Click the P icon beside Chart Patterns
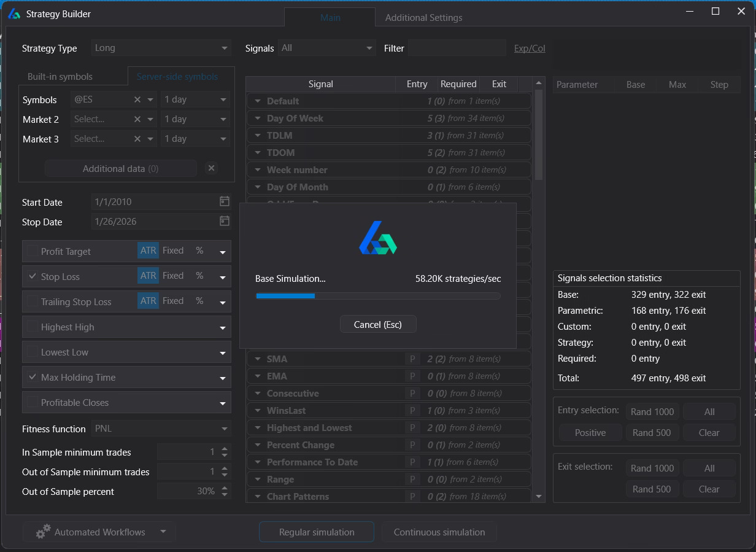This screenshot has height=552, width=756. 412,496
